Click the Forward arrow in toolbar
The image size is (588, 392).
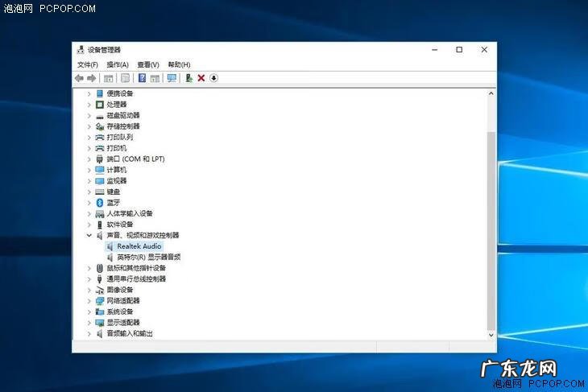pyautogui.click(x=91, y=78)
